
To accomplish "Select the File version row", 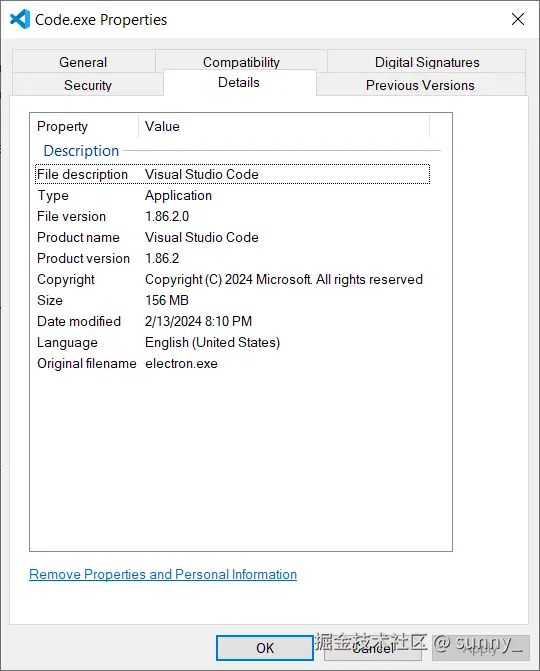I will click(x=232, y=216).
